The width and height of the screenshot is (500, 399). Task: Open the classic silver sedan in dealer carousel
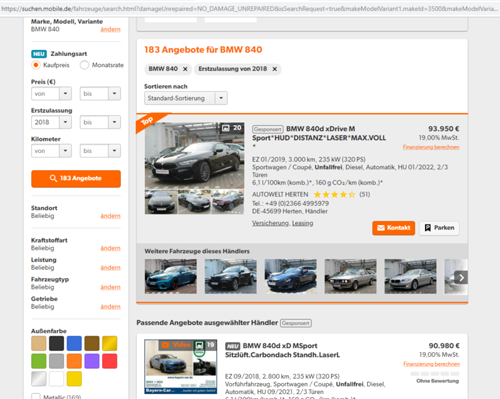[350, 276]
